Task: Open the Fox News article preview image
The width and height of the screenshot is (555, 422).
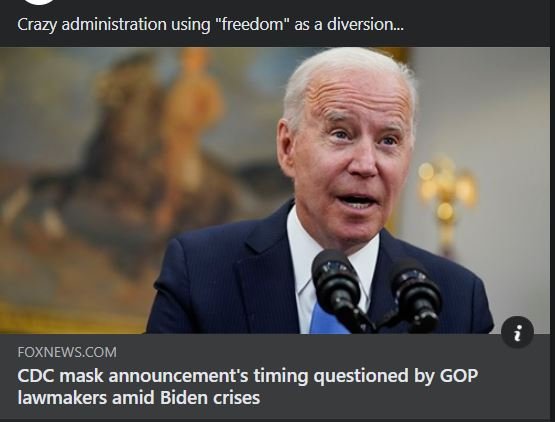Action: 275,190
